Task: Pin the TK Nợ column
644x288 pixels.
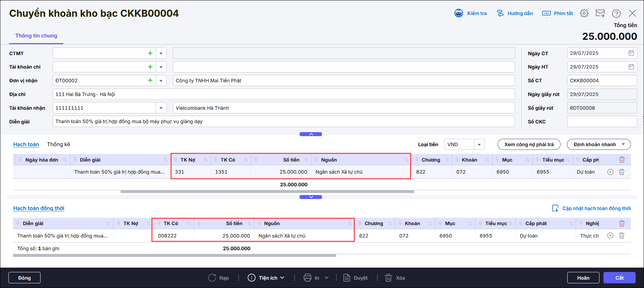Action: (176, 160)
